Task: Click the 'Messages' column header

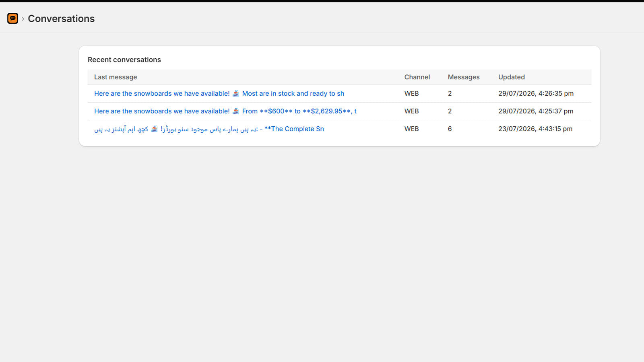Action: (x=464, y=77)
